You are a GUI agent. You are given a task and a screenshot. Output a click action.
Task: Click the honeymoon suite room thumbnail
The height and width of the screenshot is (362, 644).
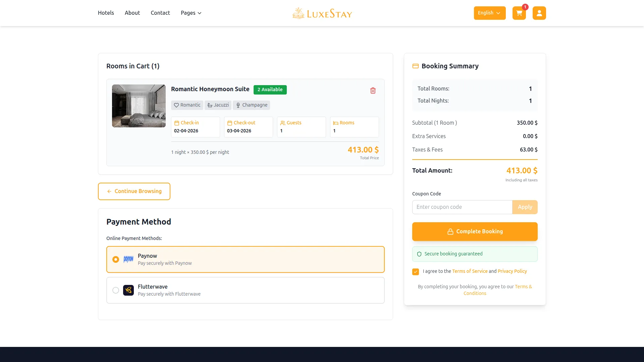pyautogui.click(x=139, y=106)
